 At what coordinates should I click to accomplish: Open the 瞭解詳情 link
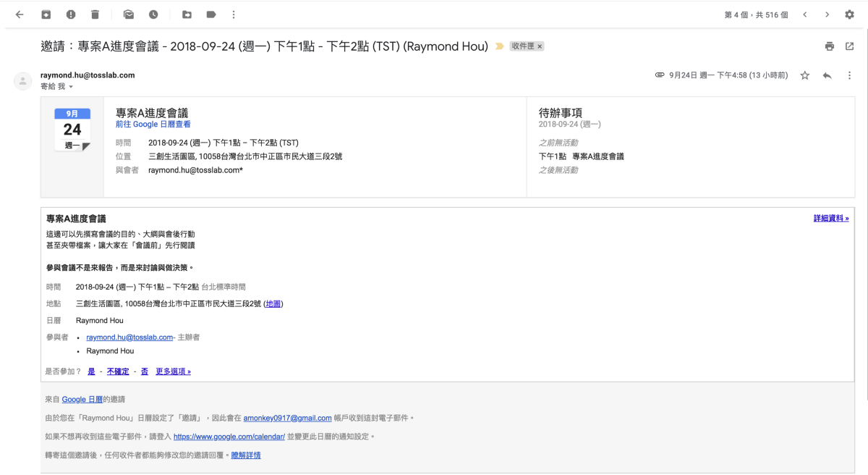[246, 455]
